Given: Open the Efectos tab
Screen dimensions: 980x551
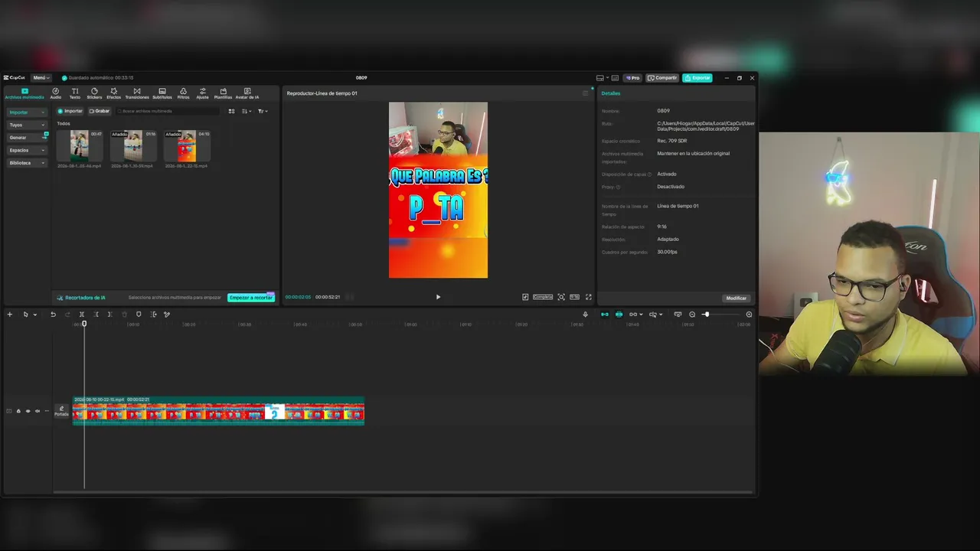Looking at the screenshot, I should pyautogui.click(x=113, y=93).
